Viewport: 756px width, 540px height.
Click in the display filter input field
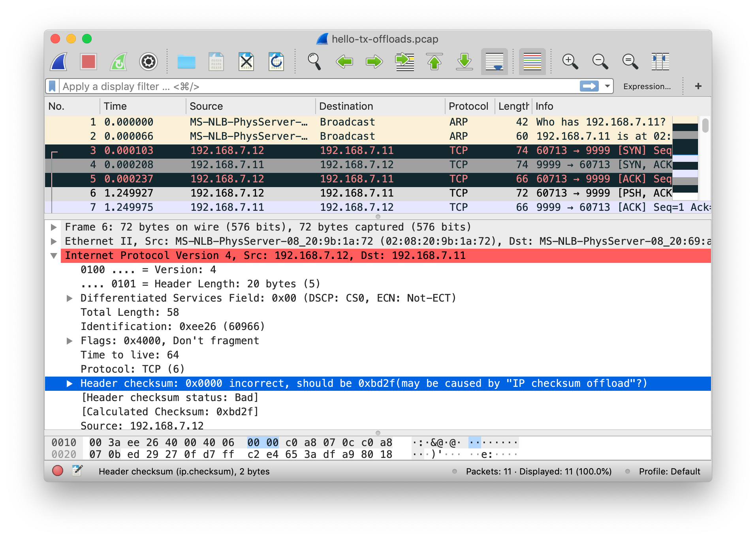(x=316, y=86)
